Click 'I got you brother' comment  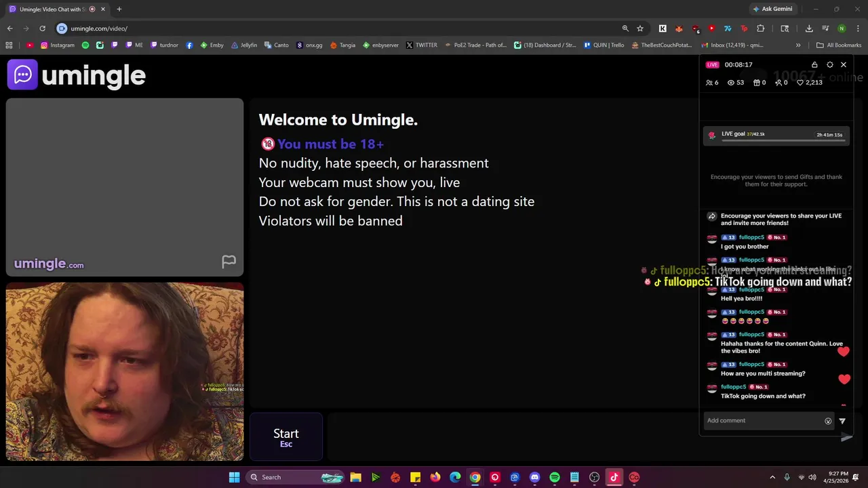click(745, 247)
